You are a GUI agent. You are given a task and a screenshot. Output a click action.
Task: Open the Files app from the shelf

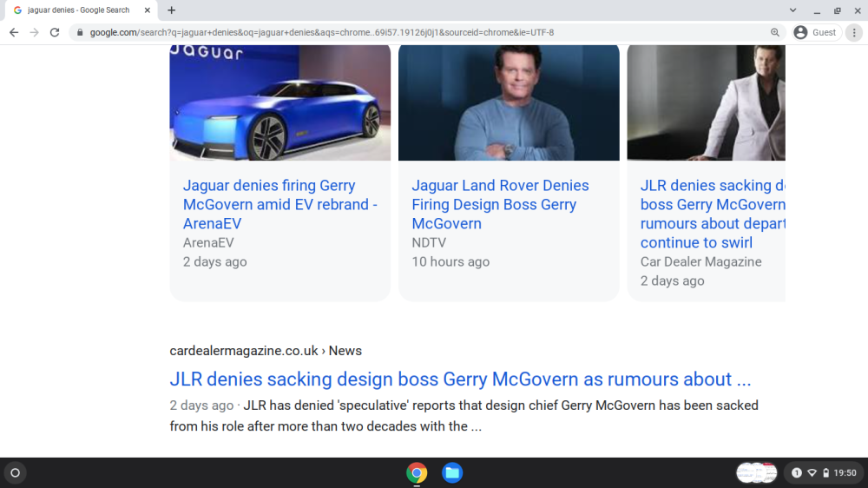click(452, 473)
